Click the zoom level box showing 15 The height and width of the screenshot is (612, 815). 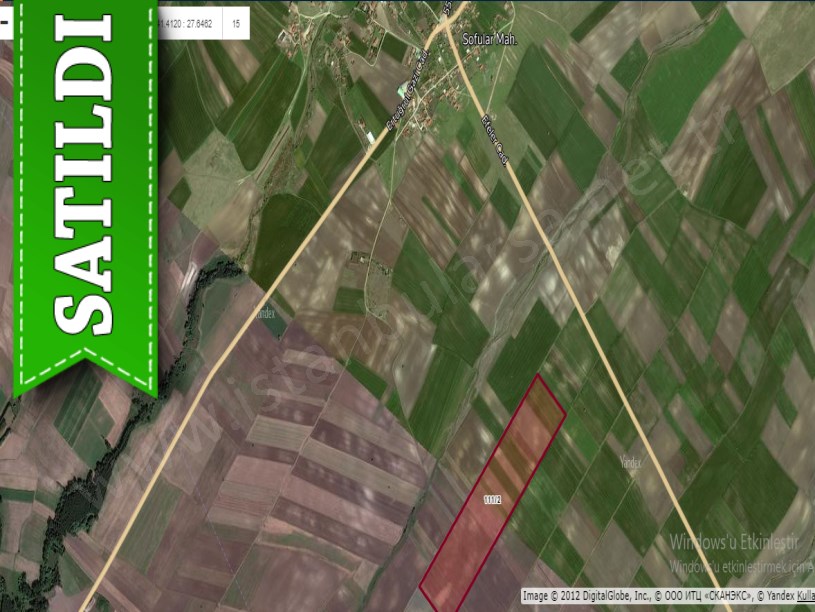click(236, 22)
